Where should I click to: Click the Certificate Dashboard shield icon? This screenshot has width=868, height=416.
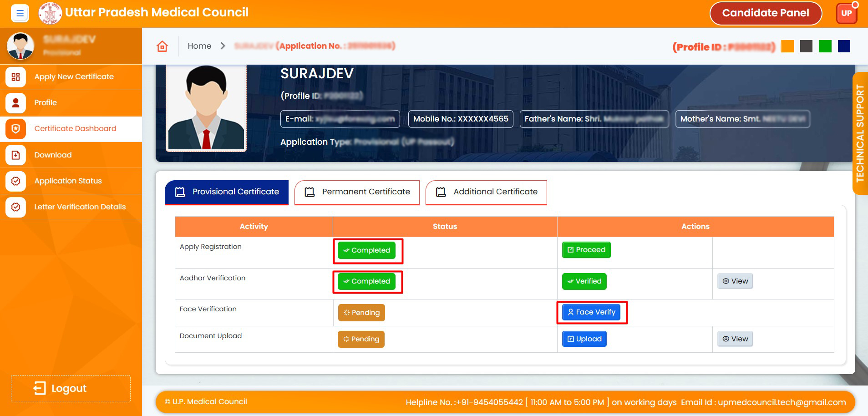15,129
